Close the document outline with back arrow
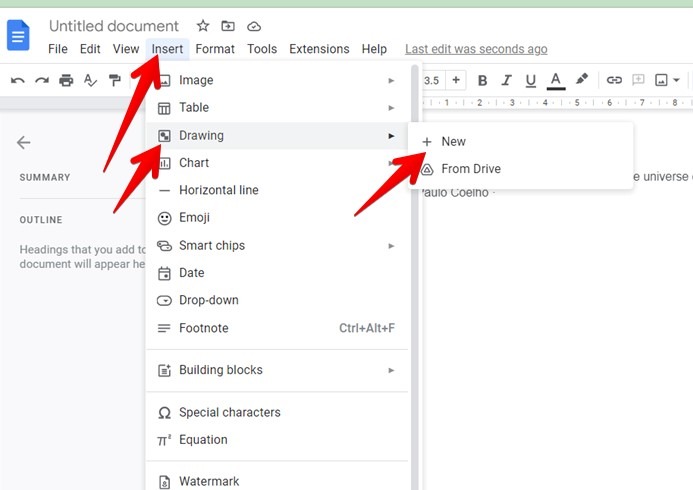 23,142
